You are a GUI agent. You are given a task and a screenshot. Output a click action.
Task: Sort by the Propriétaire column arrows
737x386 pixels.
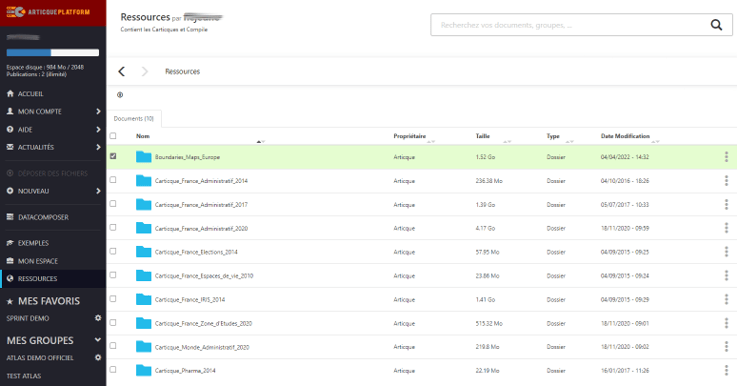tap(431, 142)
